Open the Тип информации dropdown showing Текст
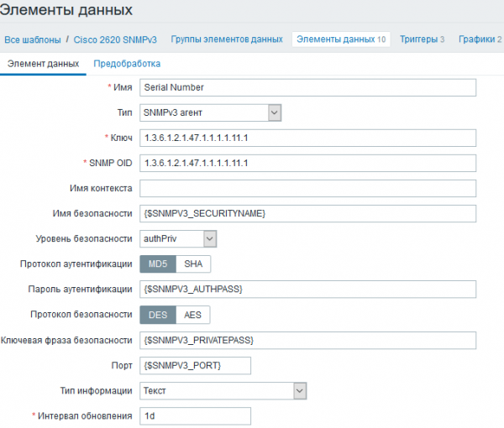 [x=223, y=390]
